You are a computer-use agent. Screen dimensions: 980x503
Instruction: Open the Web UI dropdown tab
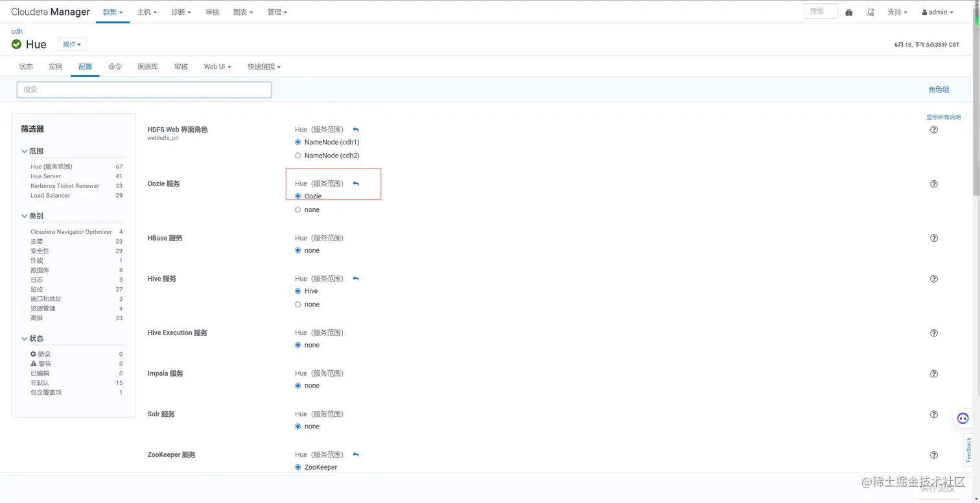point(217,67)
